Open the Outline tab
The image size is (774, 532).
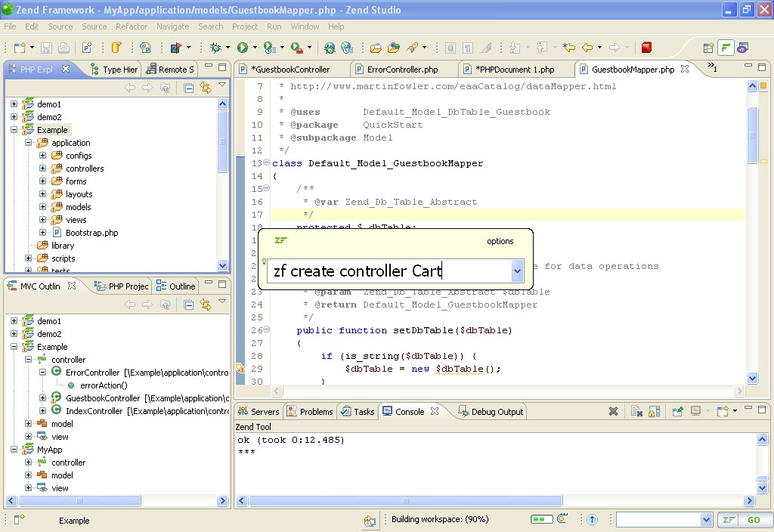point(175,286)
